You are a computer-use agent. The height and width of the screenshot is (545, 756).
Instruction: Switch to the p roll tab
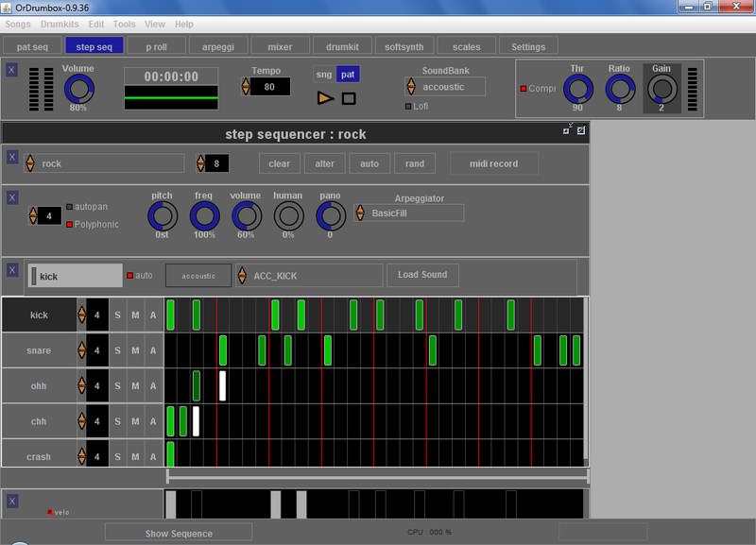156,46
